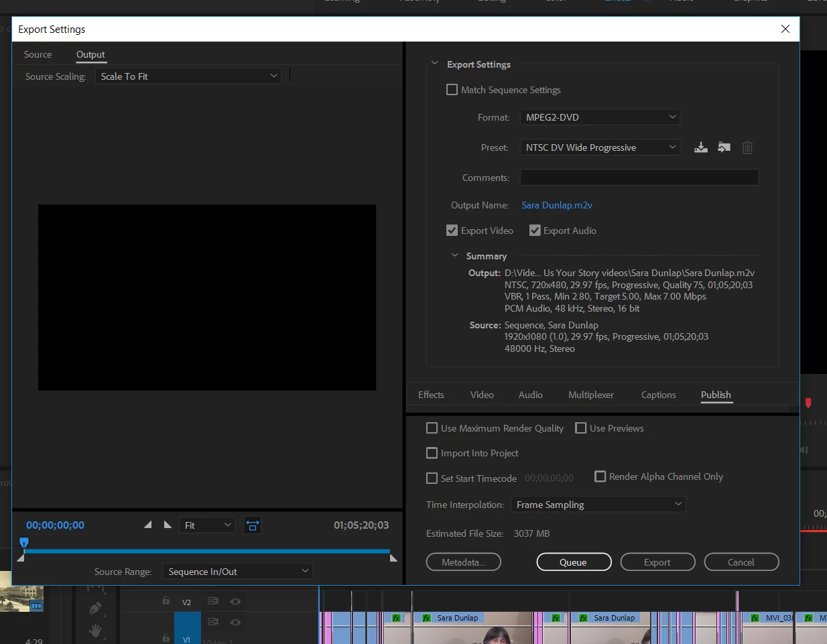Check the Import Into Project box

pos(432,453)
